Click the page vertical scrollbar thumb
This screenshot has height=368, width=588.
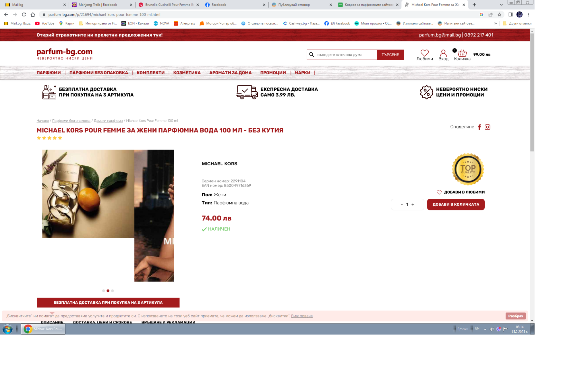point(532,92)
